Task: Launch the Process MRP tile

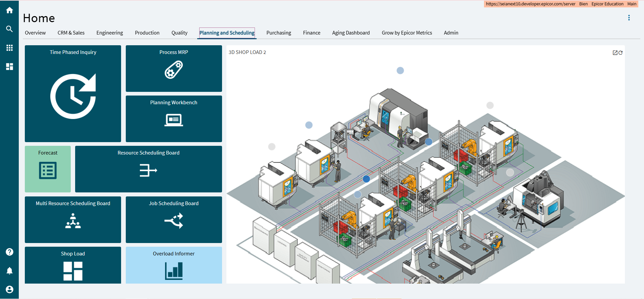Action: point(174,68)
